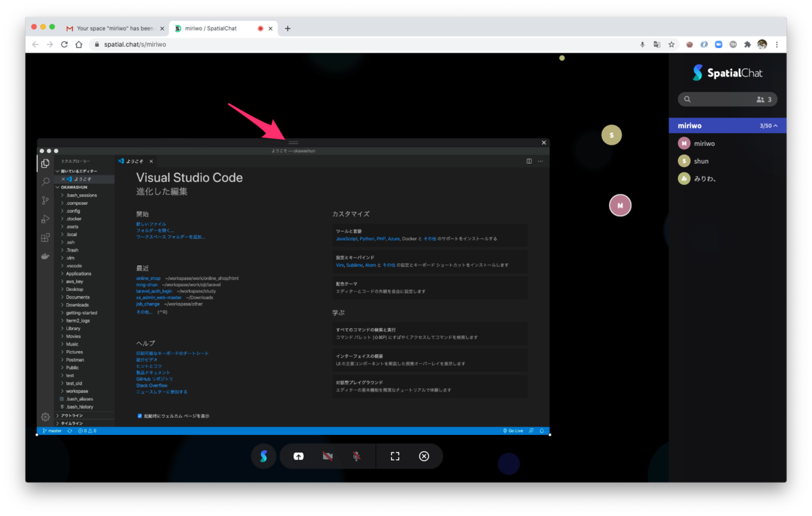This screenshot has width=812, height=516.
Task: Toggle 起動時にウェルカムページを表示 checkbox
Action: (139, 416)
